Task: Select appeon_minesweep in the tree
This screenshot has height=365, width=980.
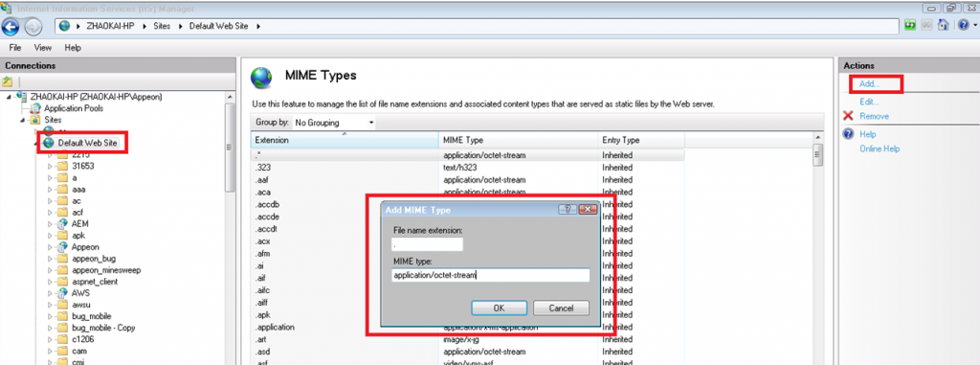Action: [x=105, y=270]
